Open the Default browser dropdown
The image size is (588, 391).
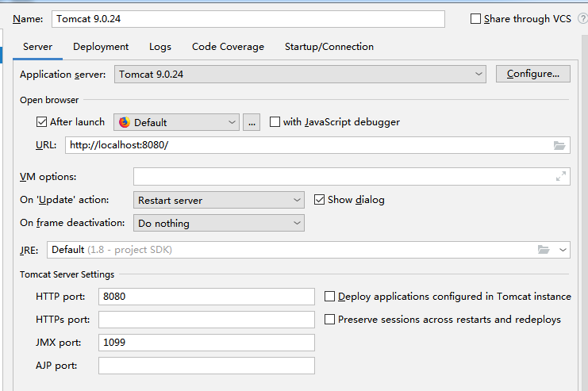[x=176, y=122]
